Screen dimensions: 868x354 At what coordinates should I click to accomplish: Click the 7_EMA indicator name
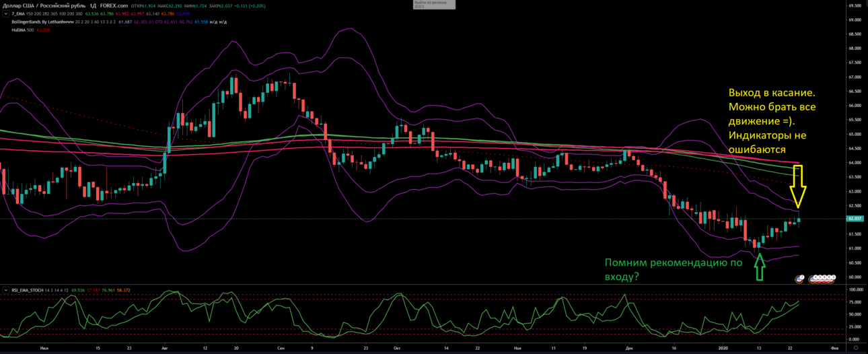point(18,13)
